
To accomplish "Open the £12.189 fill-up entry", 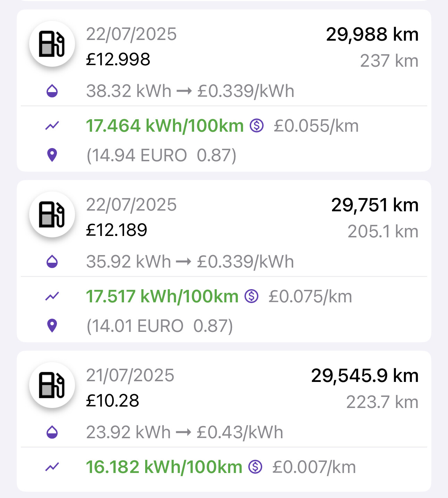I will 224,261.
